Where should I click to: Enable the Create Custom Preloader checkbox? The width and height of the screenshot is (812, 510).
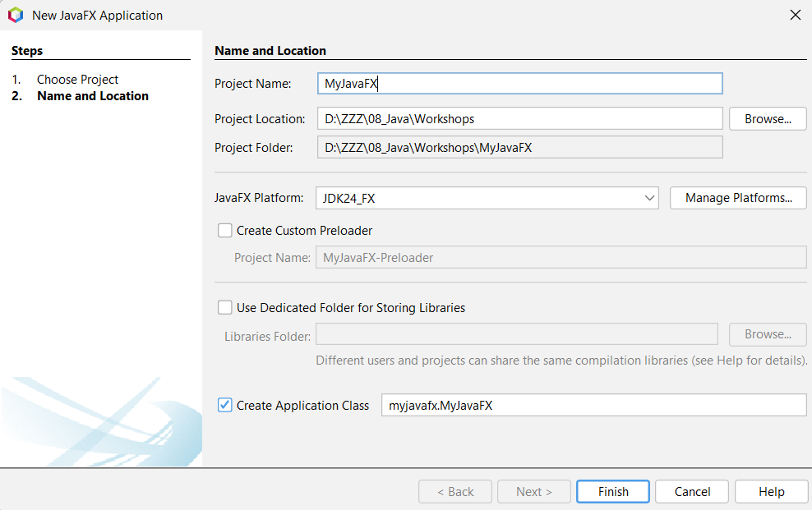click(x=224, y=230)
